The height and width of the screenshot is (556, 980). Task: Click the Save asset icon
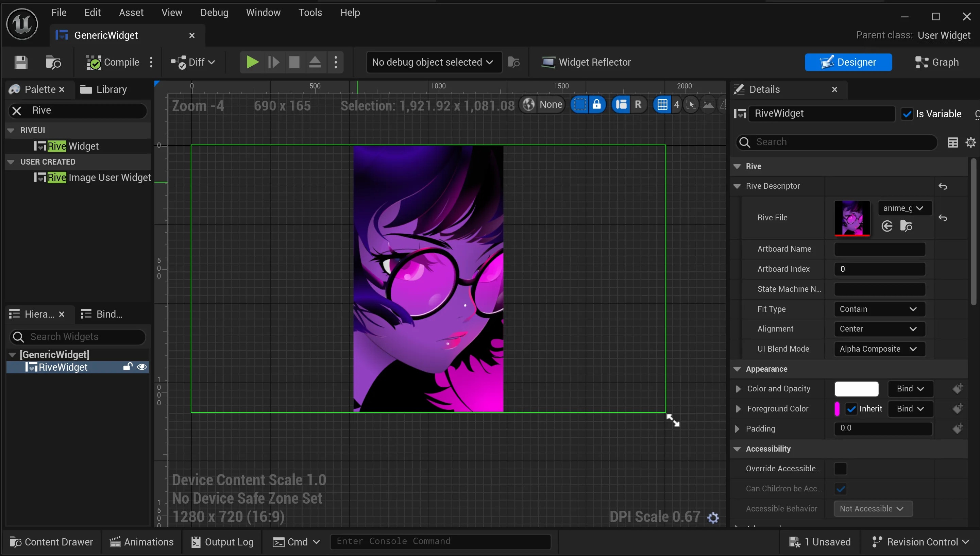tap(21, 62)
